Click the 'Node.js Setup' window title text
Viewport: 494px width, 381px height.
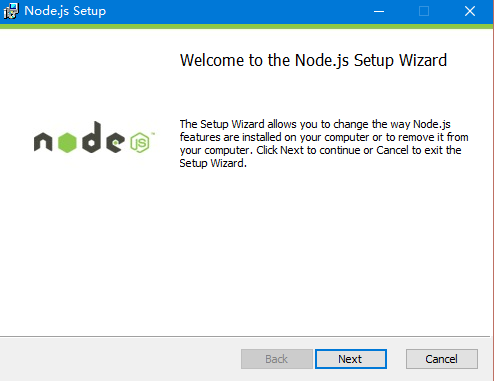65,11
